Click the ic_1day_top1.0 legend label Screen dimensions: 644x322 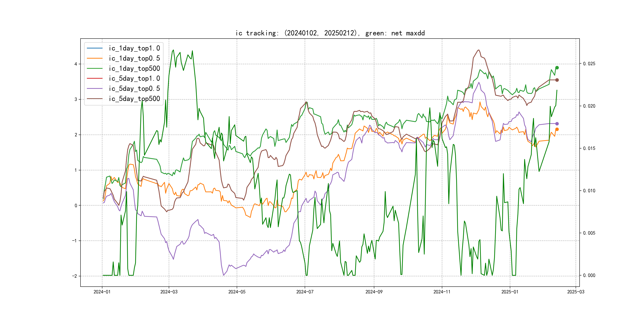(x=134, y=48)
